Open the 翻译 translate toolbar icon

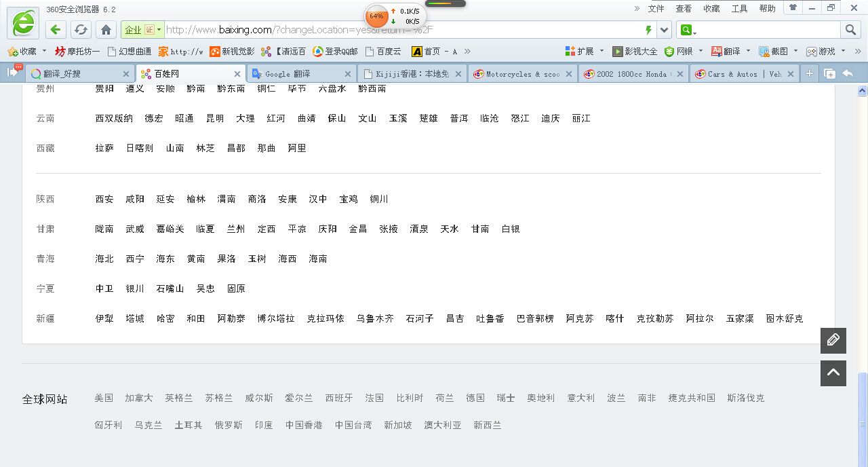[726, 51]
